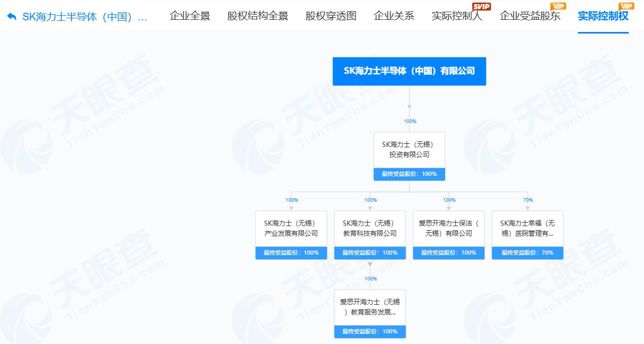Click the 70% label above 医院管理 node
This screenshot has width=644, height=344.
coord(528,200)
